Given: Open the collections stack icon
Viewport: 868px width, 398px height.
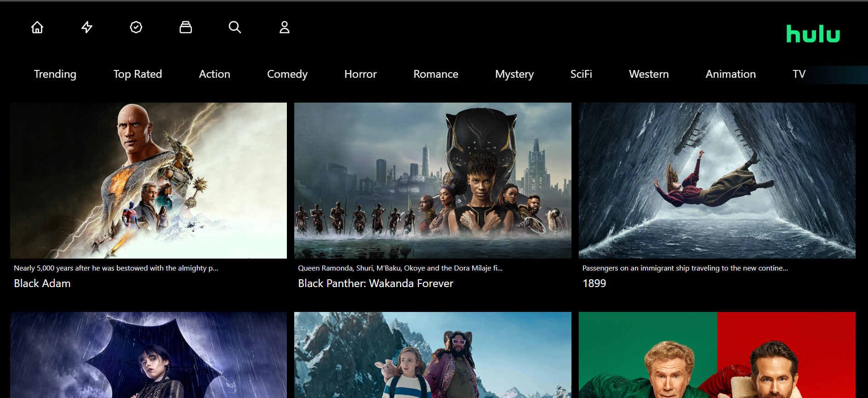Looking at the screenshot, I should 186,28.
